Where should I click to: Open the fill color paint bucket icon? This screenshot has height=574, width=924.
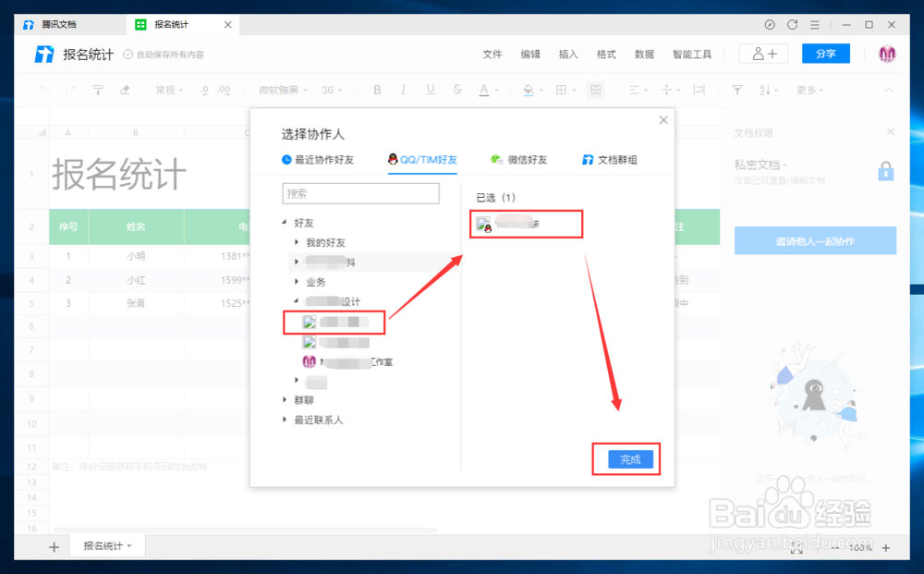528,90
